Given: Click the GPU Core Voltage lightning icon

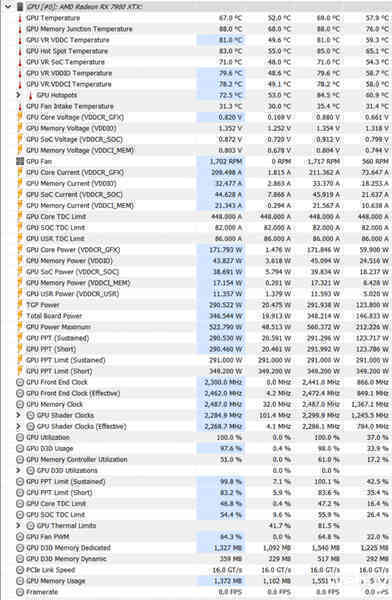Looking at the screenshot, I should (20, 117).
